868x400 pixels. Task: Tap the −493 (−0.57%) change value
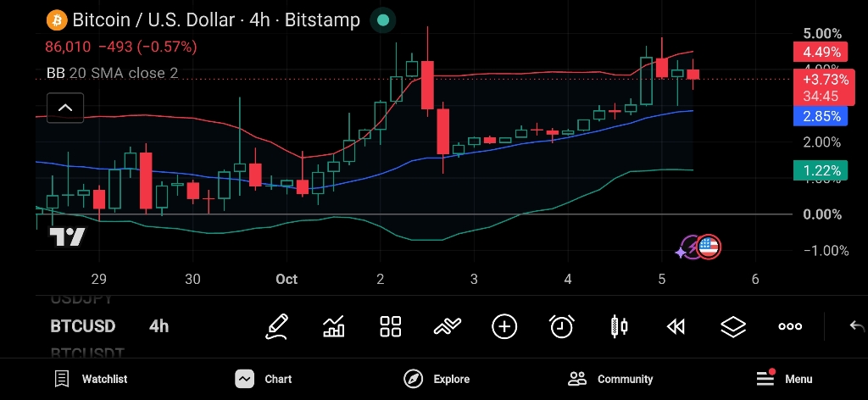tap(147, 47)
